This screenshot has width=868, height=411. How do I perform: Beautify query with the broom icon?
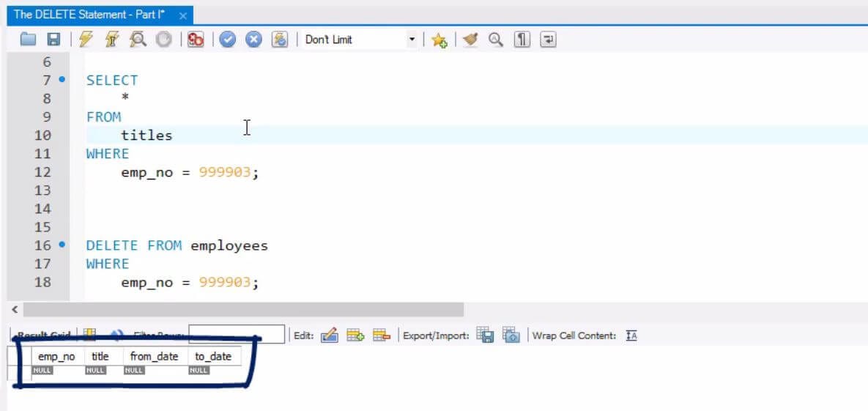470,40
